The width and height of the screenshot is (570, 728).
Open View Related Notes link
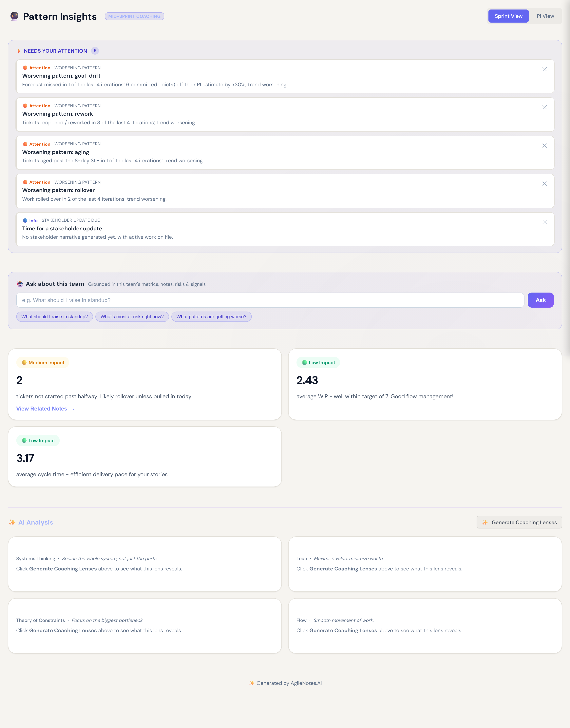pos(45,409)
